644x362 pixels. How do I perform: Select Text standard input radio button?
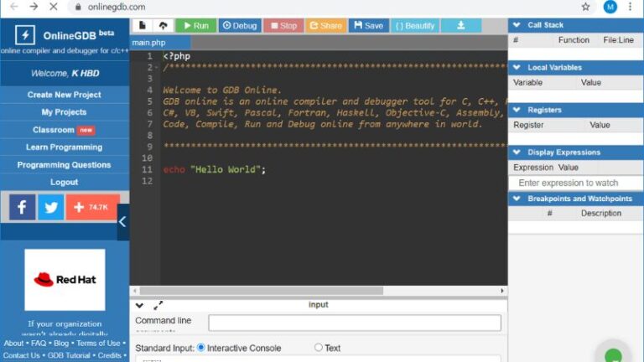coord(319,348)
